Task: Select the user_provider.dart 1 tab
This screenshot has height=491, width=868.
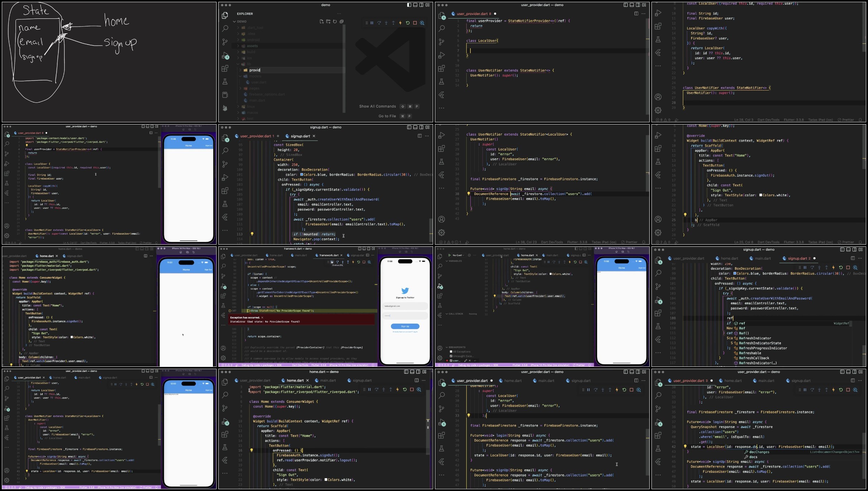Action: (257, 136)
